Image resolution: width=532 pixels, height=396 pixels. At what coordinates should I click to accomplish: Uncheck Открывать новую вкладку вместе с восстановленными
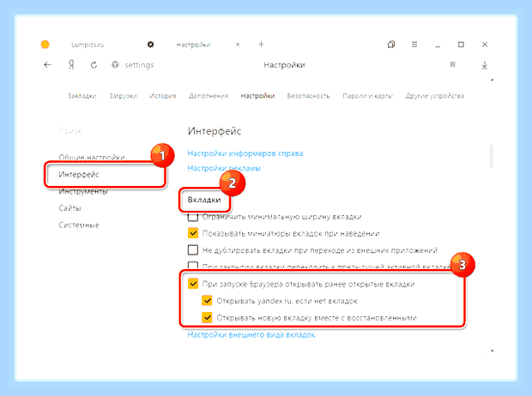click(207, 318)
